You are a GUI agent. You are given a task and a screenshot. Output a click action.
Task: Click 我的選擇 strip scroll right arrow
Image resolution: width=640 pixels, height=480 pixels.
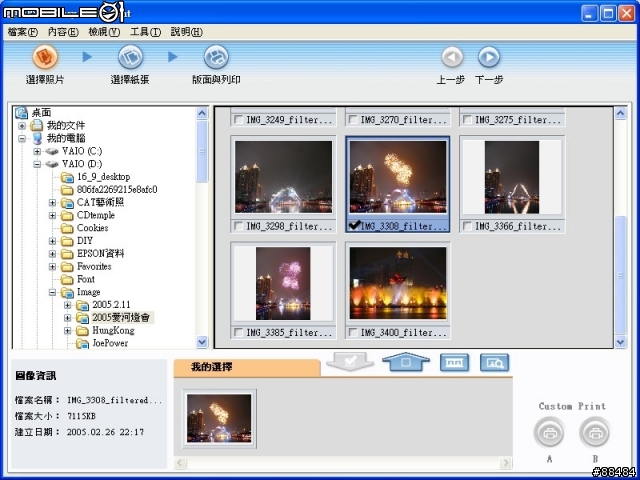point(506,463)
